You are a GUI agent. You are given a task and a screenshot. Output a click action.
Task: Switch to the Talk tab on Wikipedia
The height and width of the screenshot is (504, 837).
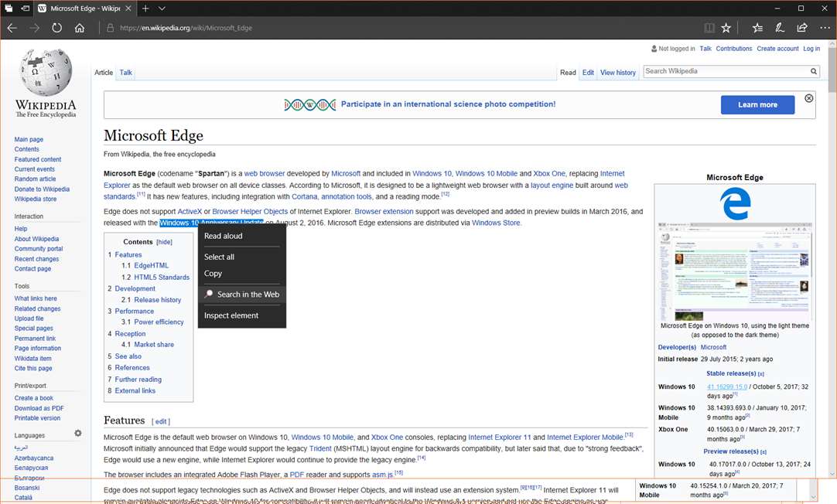125,72
